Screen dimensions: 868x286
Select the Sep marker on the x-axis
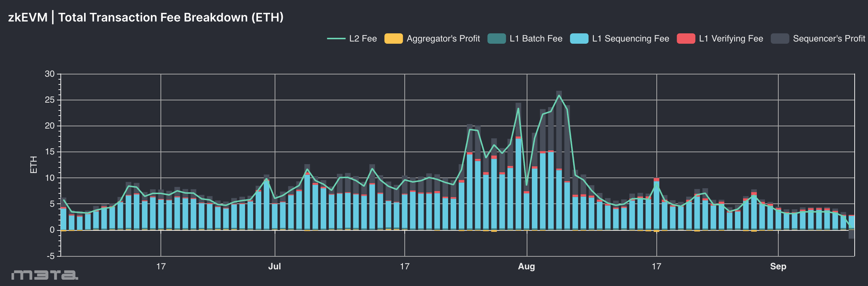tap(778, 266)
